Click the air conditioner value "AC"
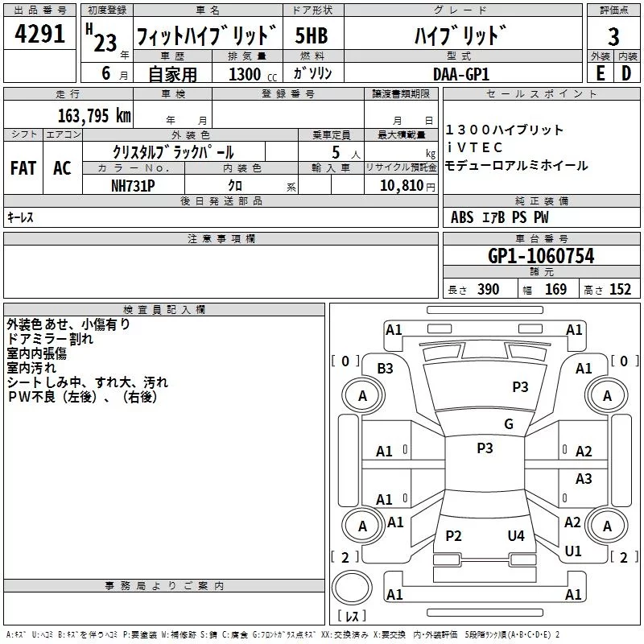Viewport: 644px width, 644px height. point(62,168)
